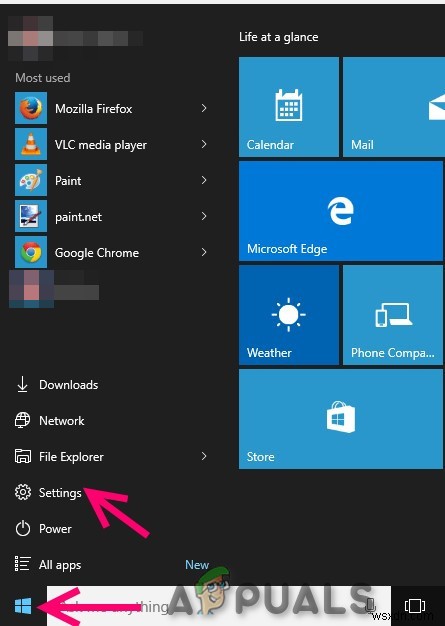The width and height of the screenshot is (445, 626).
Task: Open the Calendar tile
Action: (289, 107)
